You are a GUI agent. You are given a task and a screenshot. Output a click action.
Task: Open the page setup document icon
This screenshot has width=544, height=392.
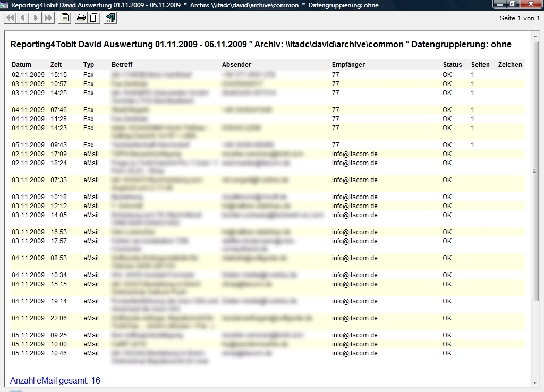pos(65,18)
